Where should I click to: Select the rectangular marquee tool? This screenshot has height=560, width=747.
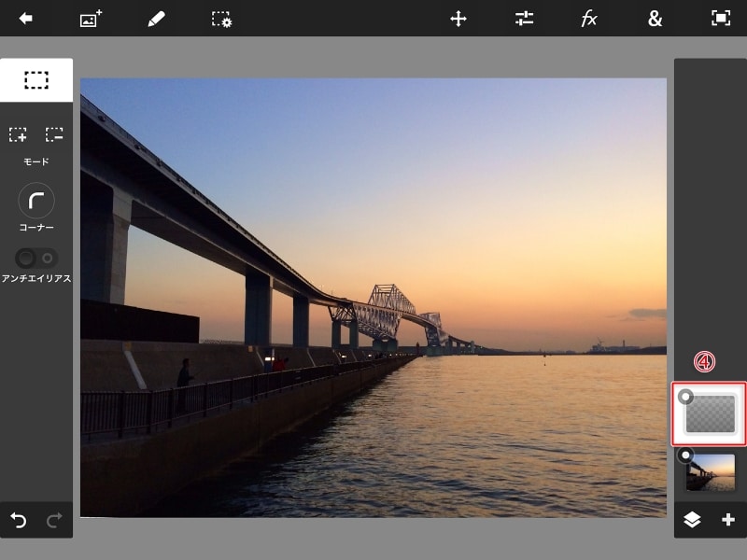[36, 80]
